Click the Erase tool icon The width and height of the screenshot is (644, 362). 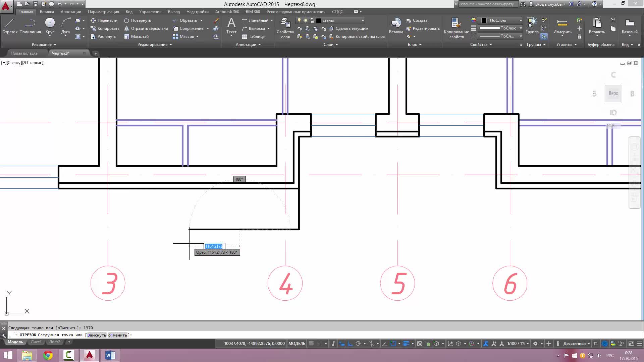click(x=216, y=20)
